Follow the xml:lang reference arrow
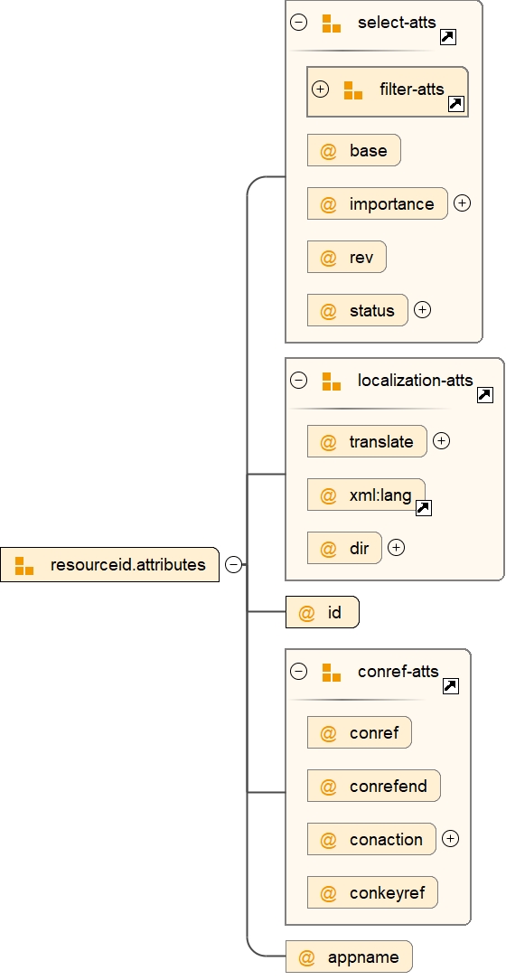 pyautogui.click(x=424, y=507)
